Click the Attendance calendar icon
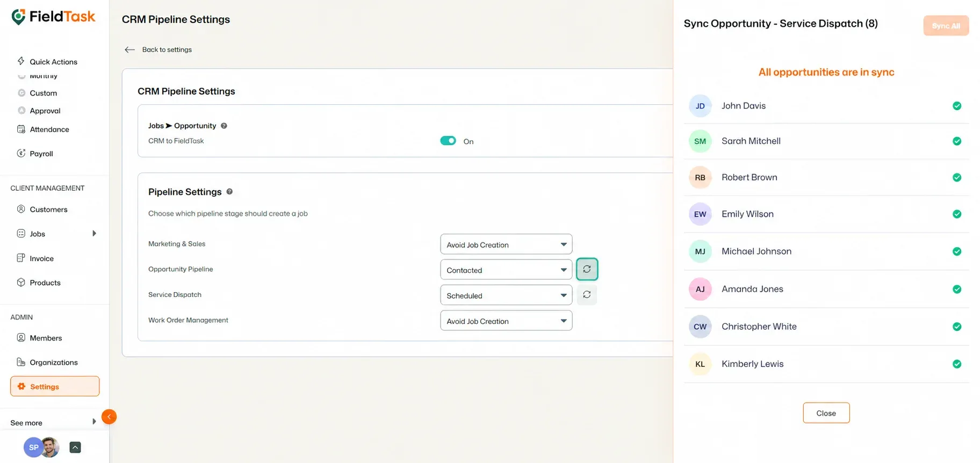Screen dimensions: 980x463 21,129
